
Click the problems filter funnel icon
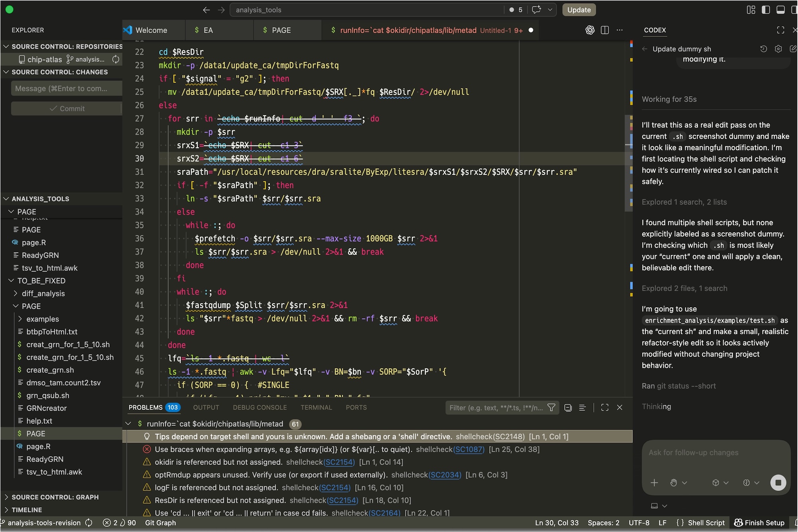point(551,407)
